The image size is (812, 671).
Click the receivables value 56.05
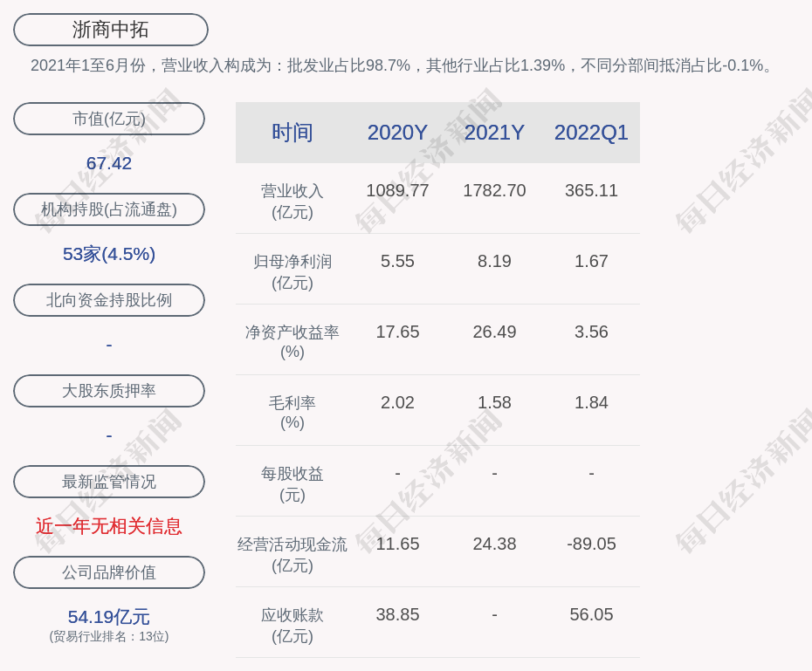(591, 614)
